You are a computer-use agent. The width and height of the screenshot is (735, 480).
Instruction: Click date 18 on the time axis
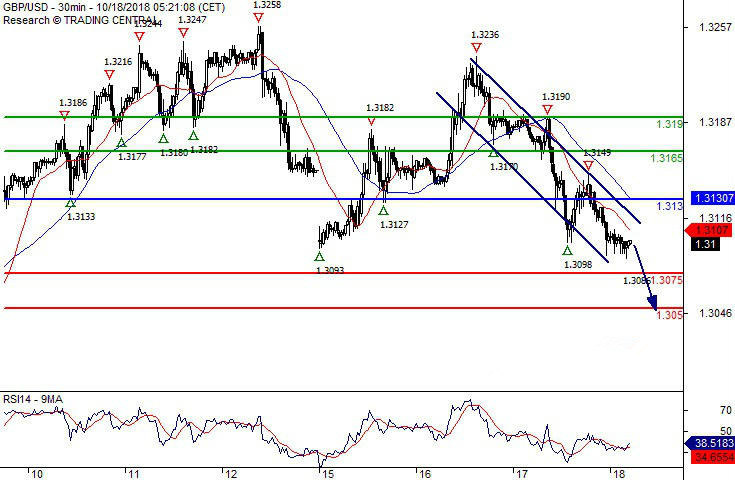(620, 474)
